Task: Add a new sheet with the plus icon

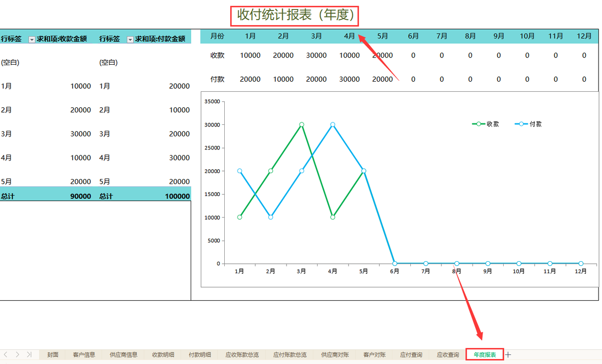Action: (508, 354)
